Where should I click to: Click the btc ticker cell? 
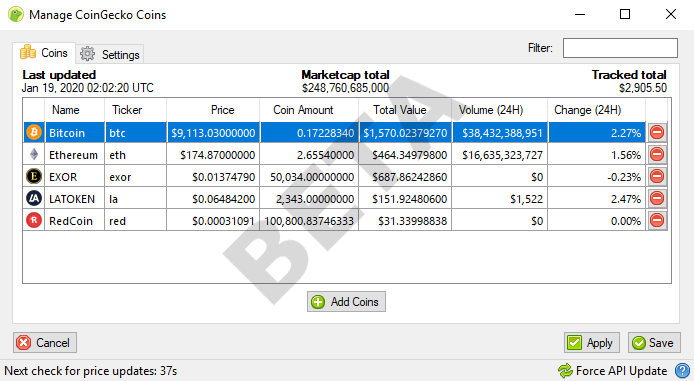135,133
